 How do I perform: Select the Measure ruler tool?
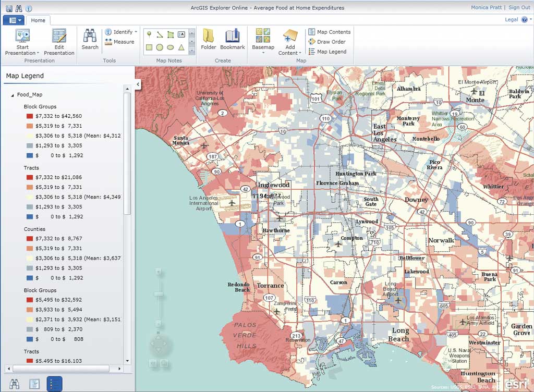pyautogui.click(x=119, y=42)
